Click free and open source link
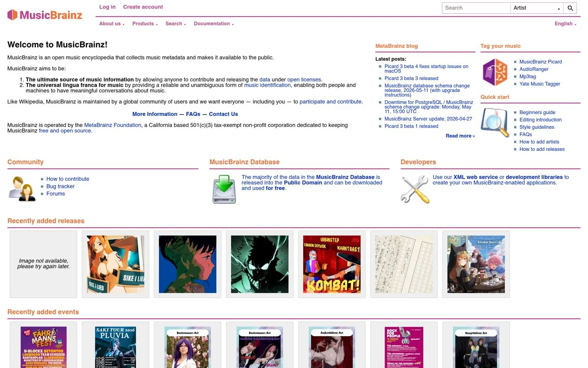This screenshot has height=368, width=588. pyautogui.click(x=65, y=131)
